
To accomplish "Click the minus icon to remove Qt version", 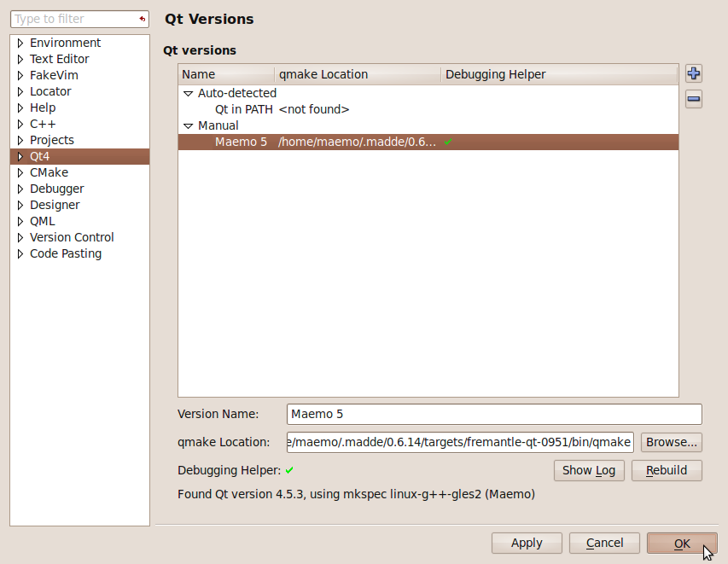I will pos(694,100).
